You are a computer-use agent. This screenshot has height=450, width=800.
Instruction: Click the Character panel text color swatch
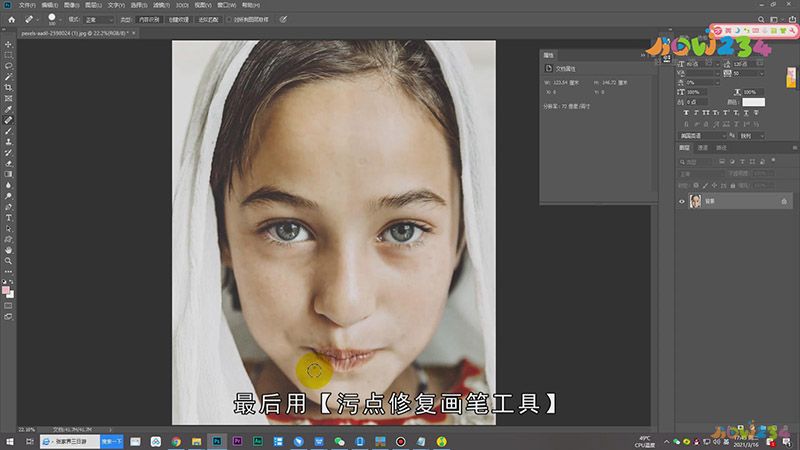(753, 102)
